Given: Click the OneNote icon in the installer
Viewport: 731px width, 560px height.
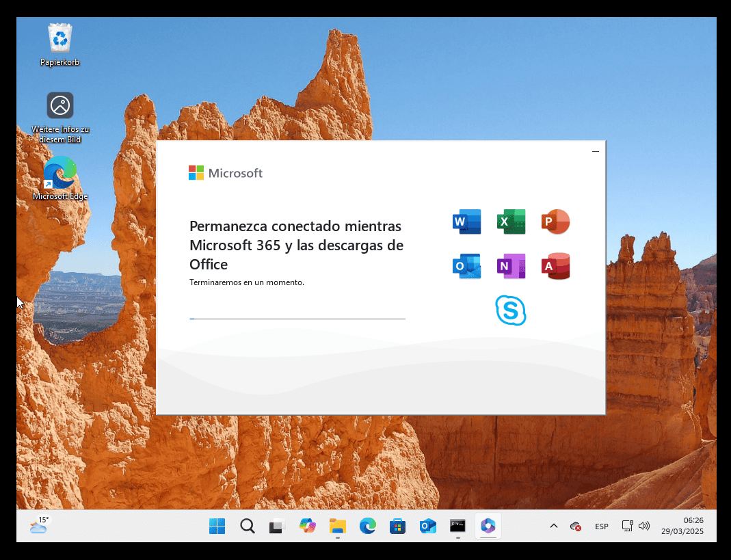Looking at the screenshot, I should tap(511, 266).
